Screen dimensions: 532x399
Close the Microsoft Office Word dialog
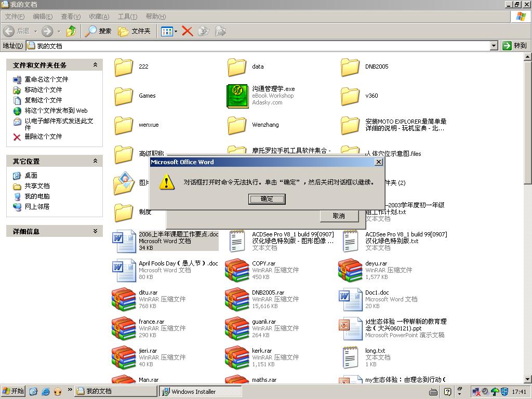tap(379, 162)
